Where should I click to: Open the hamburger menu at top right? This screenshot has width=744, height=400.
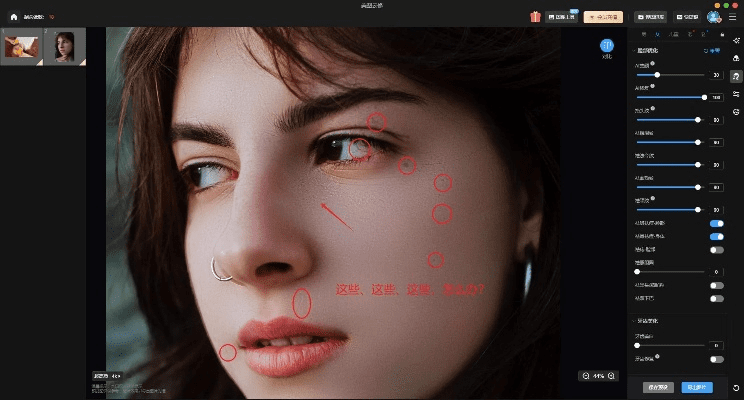click(x=732, y=17)
